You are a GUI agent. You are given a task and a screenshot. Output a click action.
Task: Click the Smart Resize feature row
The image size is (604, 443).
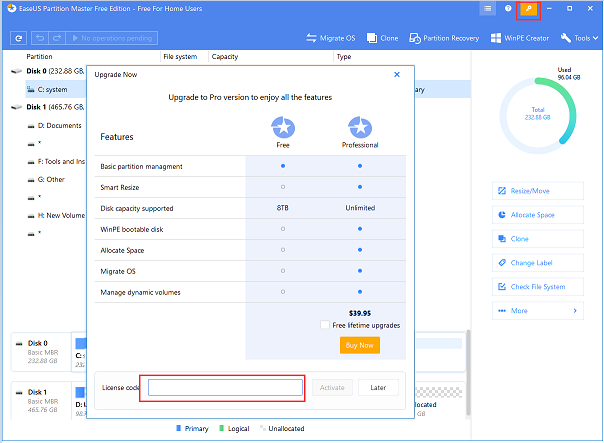coord(250,187)
